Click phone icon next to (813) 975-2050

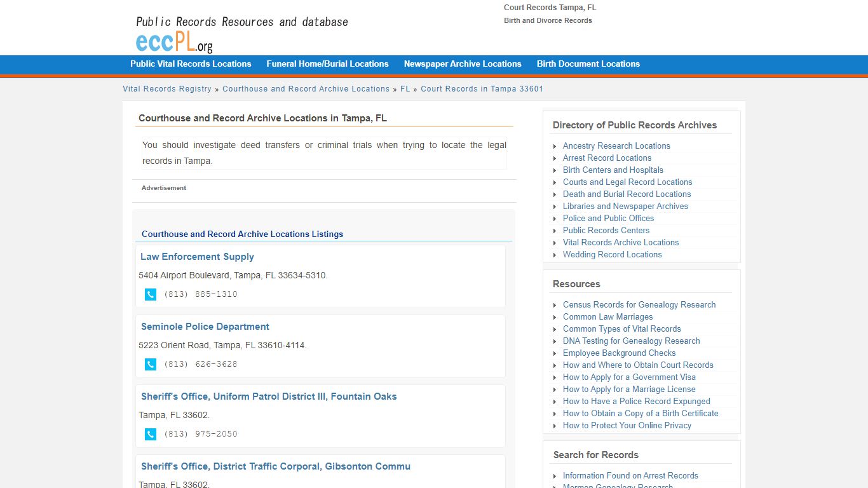point(151,434)
